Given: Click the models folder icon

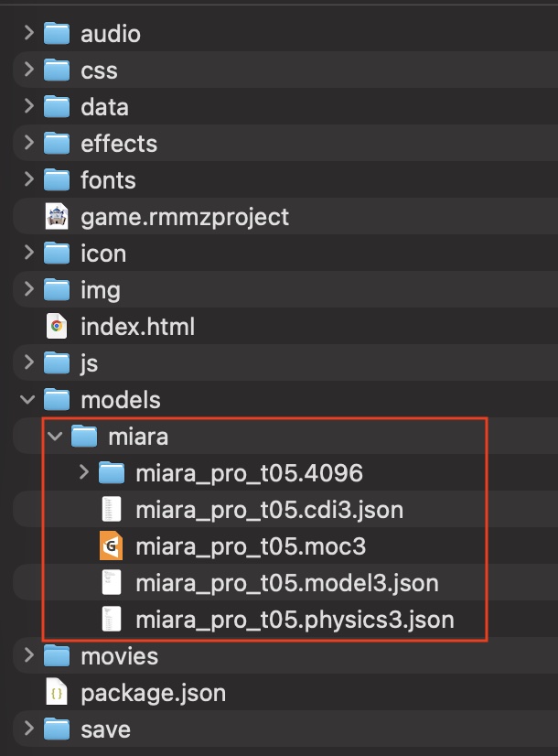Looking at the screenshot, I should click(x=57, y=400).
